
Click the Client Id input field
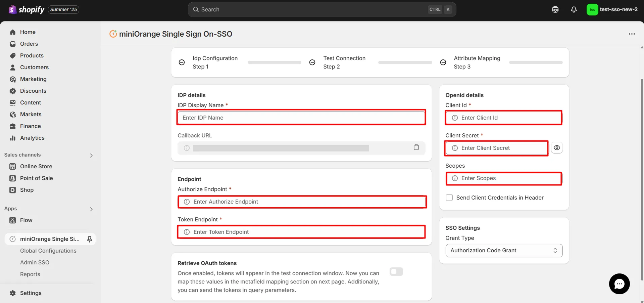(504, 118)
